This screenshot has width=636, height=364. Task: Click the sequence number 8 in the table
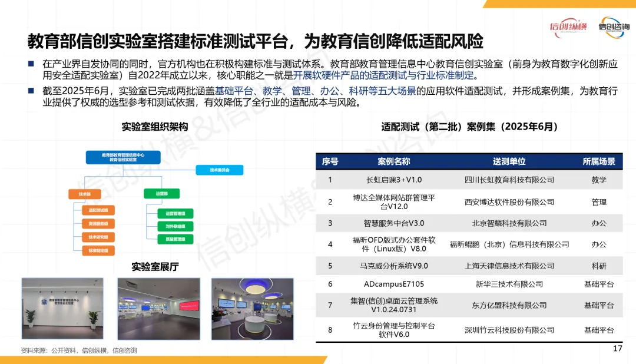(330, 330)
